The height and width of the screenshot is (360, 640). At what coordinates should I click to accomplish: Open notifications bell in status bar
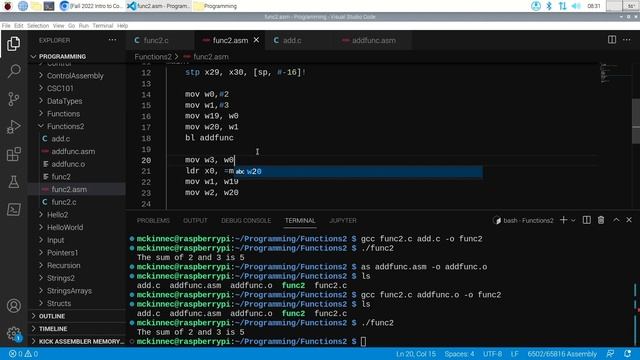[x=628, y=353]
